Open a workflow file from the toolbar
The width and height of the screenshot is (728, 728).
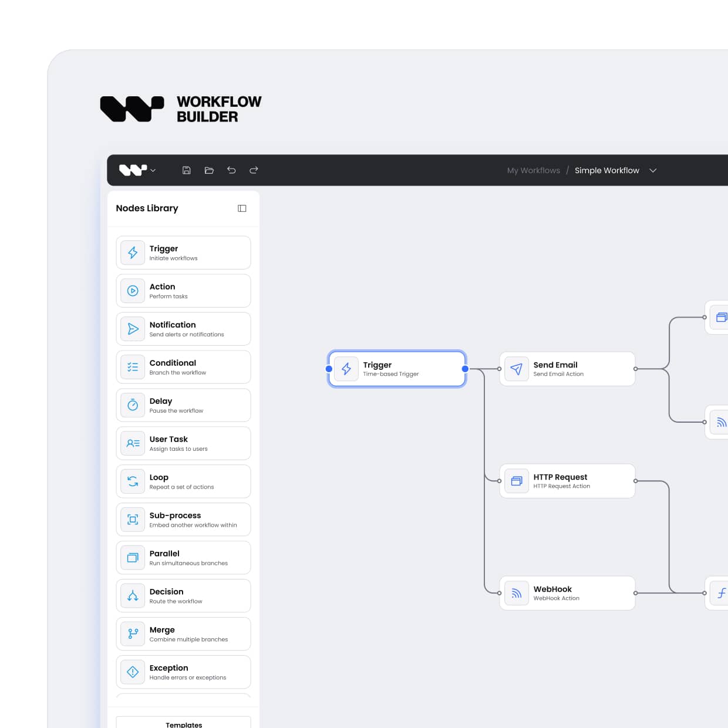click(x=209, y=170)
